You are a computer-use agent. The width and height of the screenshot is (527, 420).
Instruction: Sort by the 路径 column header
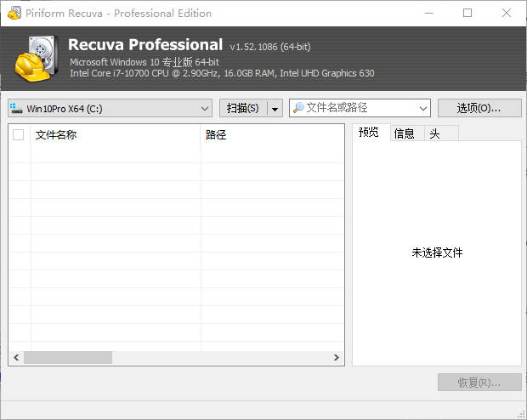[272, 135]
